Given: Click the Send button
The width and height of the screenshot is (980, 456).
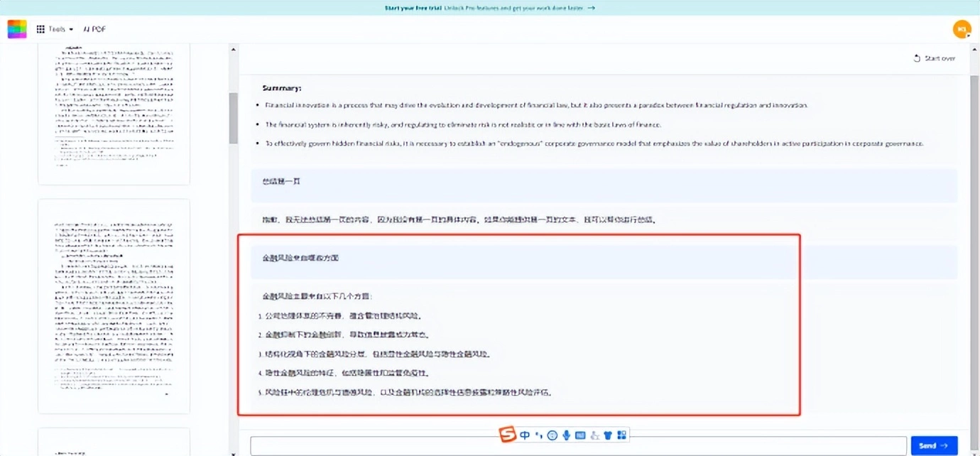Looking at the screenshot, I should [934, 445].
